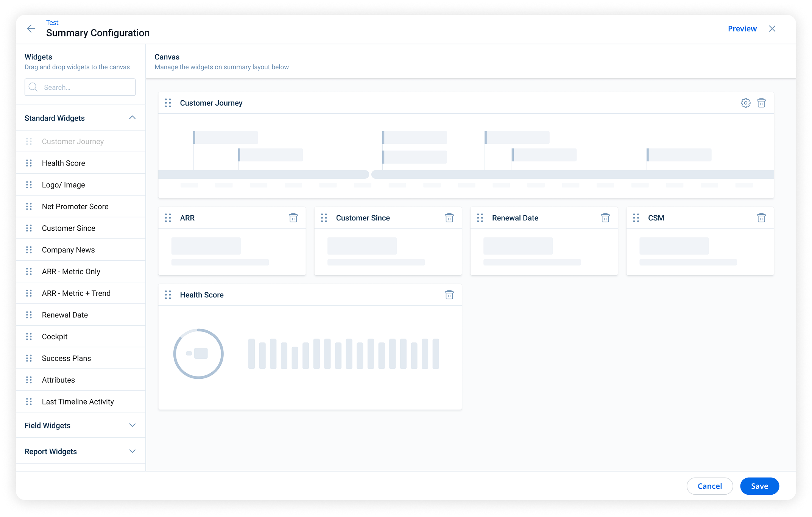Delete the Renewal Date canvas widget
812x517 pixels.
pos(605,217)
